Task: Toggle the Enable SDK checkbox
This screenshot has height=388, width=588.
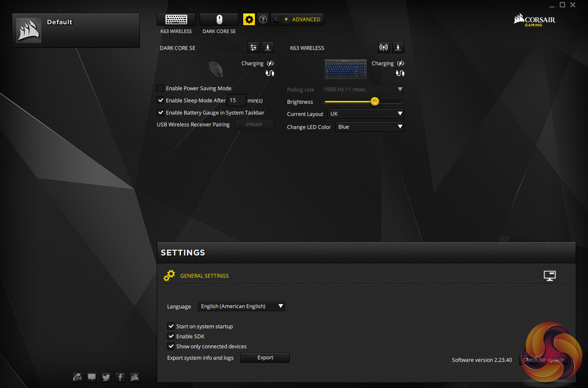Action: [x=171, y=336]
